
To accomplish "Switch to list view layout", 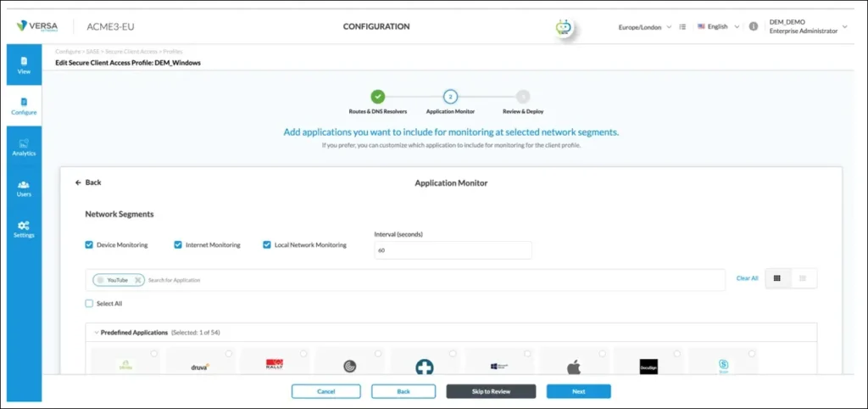I will tap(804, 278).
